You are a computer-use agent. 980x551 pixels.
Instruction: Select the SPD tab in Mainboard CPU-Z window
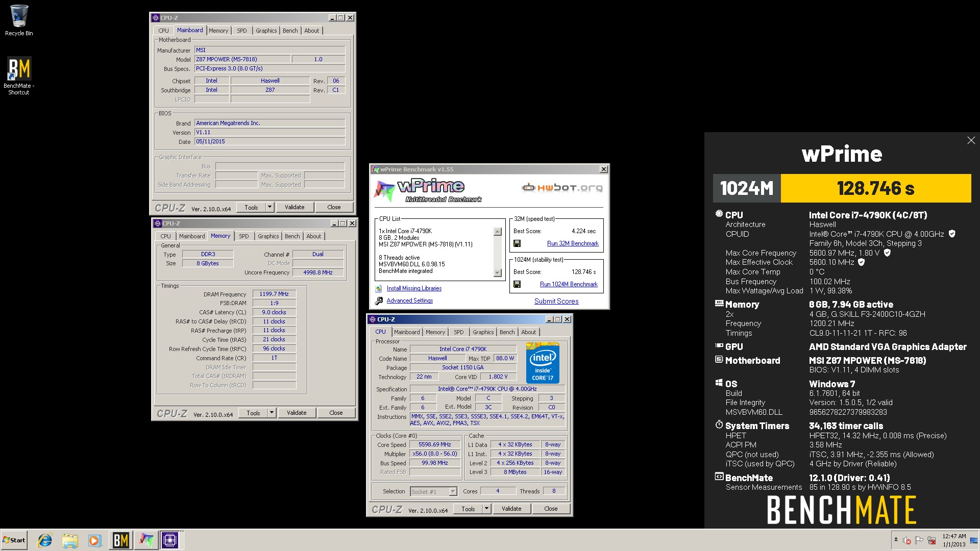[x=242, y=31]
